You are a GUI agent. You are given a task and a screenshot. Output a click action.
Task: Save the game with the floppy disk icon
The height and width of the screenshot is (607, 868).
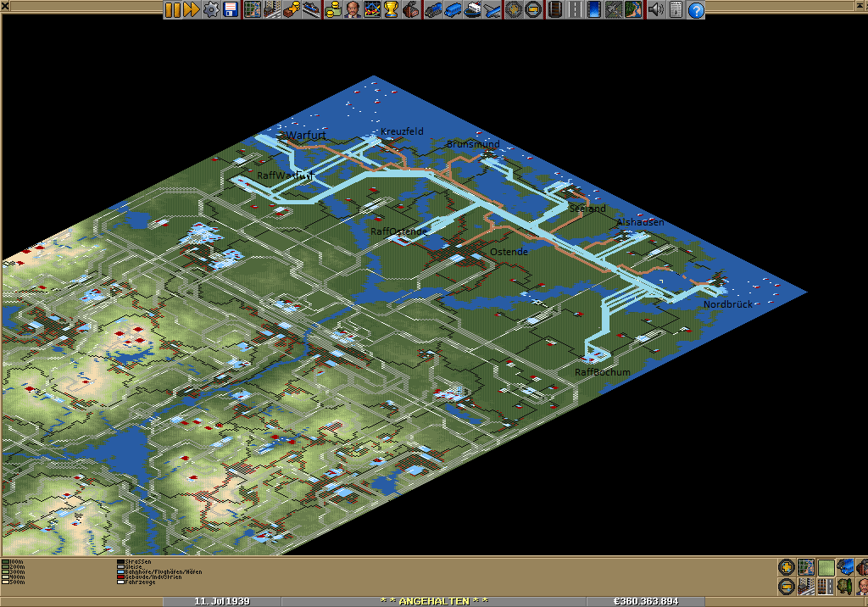click(x=231, y=10)
